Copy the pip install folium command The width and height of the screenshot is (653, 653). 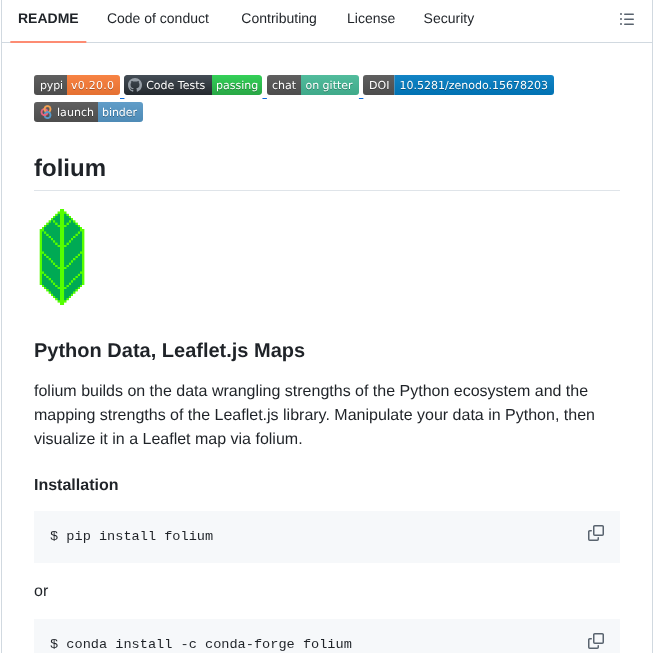(x=596, y=533)
